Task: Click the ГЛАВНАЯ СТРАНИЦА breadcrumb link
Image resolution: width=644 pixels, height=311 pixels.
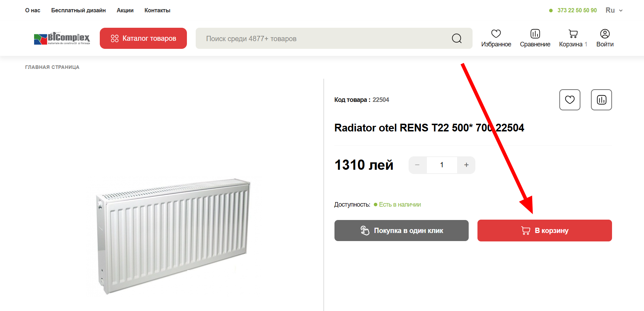Action: click(52, 67)
